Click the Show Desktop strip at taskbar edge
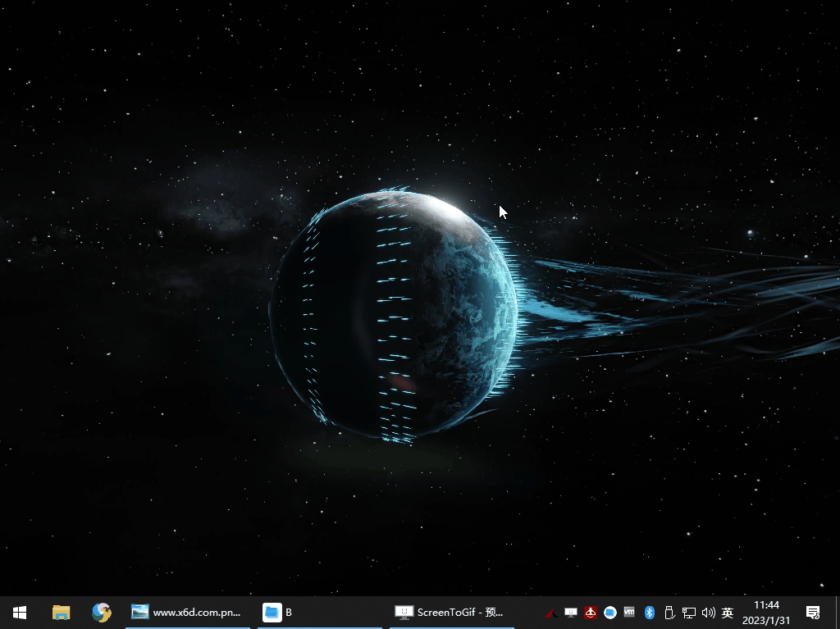 coord(837,613)
